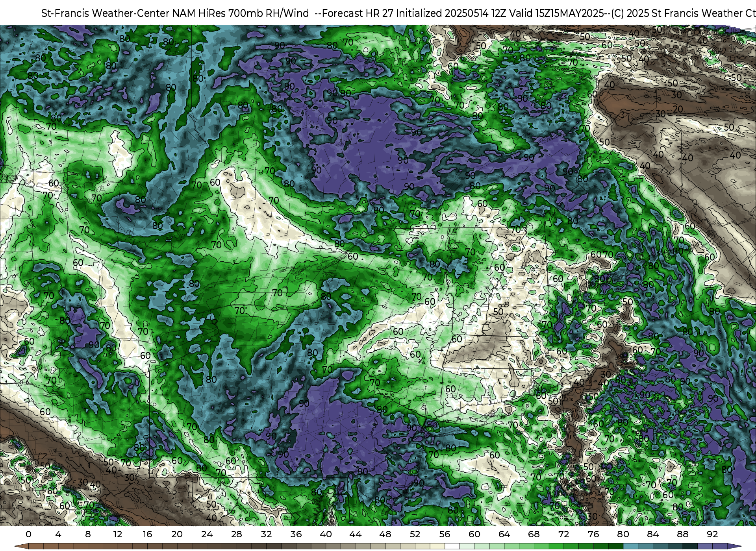Image resolution: width=756 pixels, height=551 pixels.
Task: Click the "Forecast HR 27" text in the header
Action: click(x=358, y=13)
